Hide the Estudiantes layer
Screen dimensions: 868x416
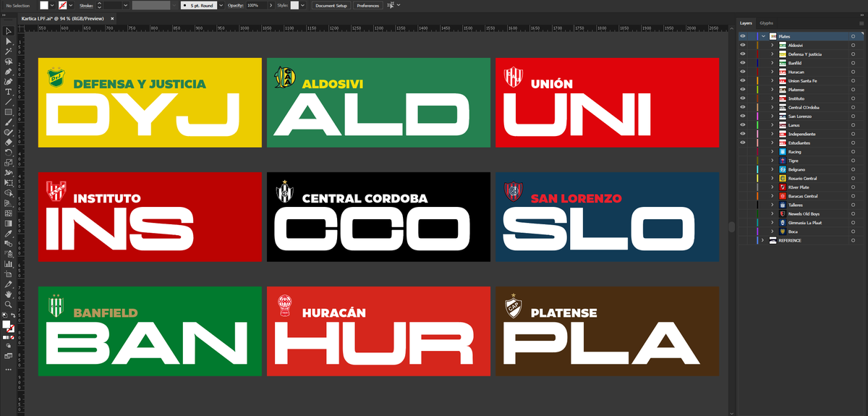pos(742,143)
